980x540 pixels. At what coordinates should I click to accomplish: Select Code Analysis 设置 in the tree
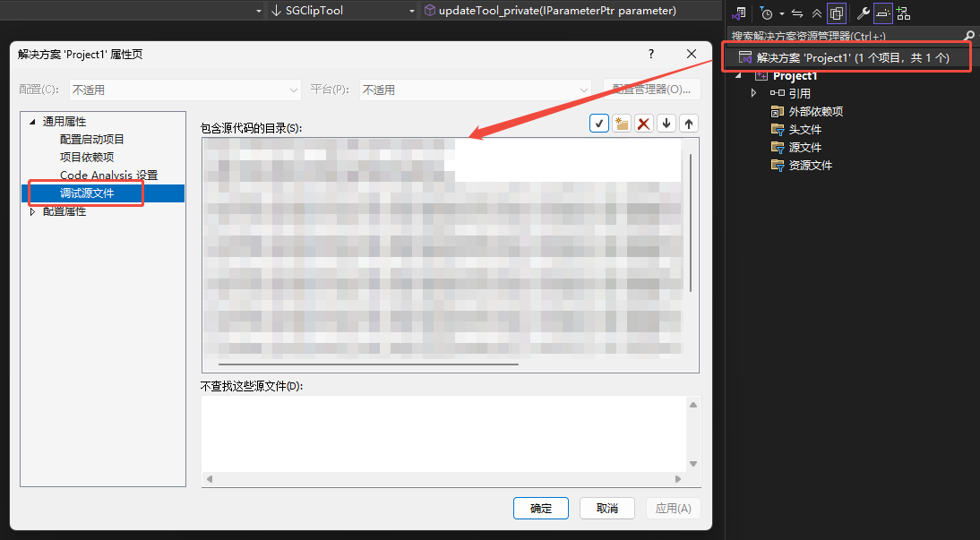tap(108, 176)
